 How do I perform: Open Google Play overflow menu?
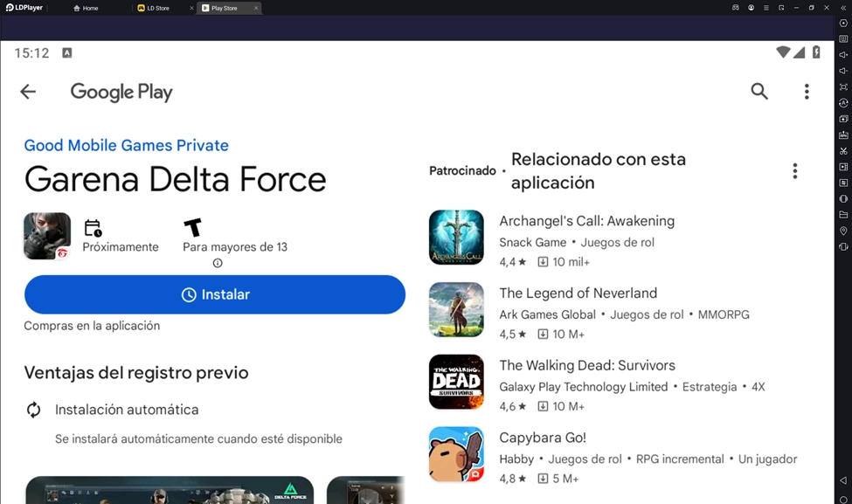[x=807, y=91]
